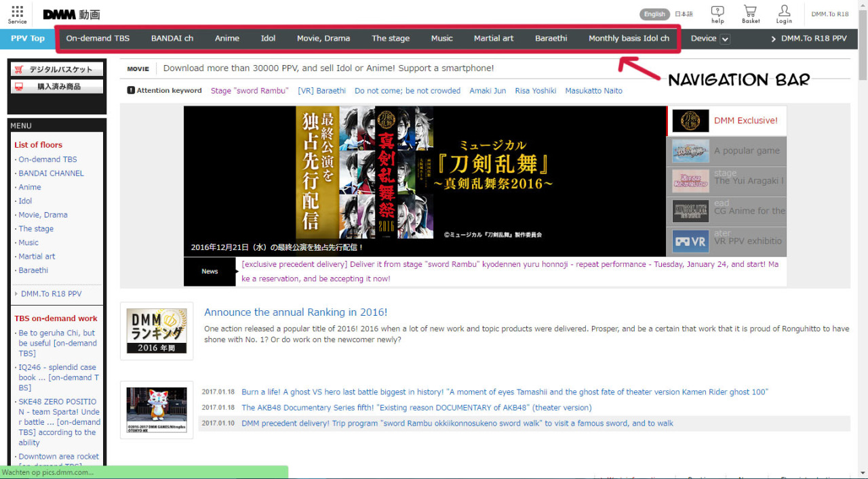
Task: Click the 購入済み商品 button
Action: click(57, 87)
